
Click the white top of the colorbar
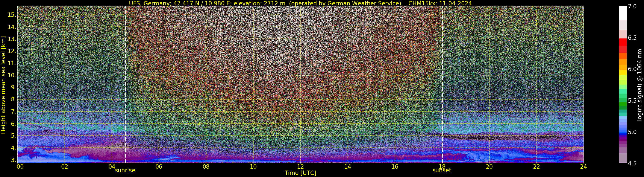[x=623, y=13]
